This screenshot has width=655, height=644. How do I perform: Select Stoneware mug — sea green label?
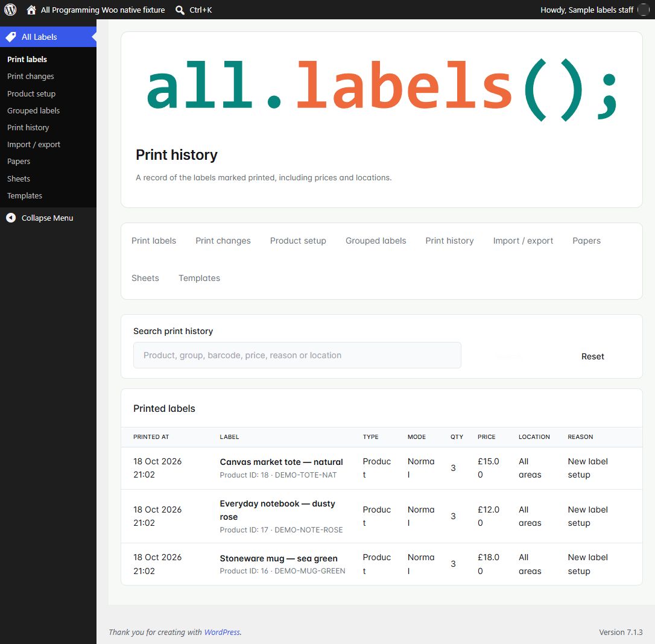279,558
